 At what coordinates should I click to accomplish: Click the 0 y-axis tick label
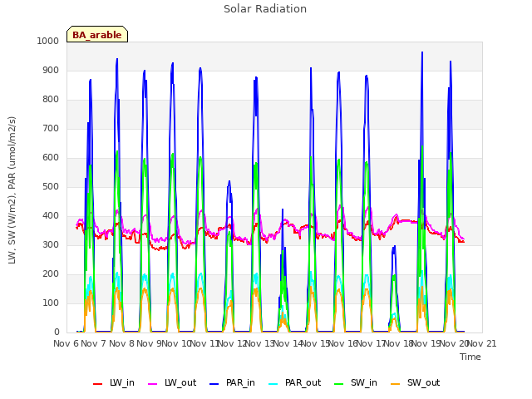coord(57,332)
